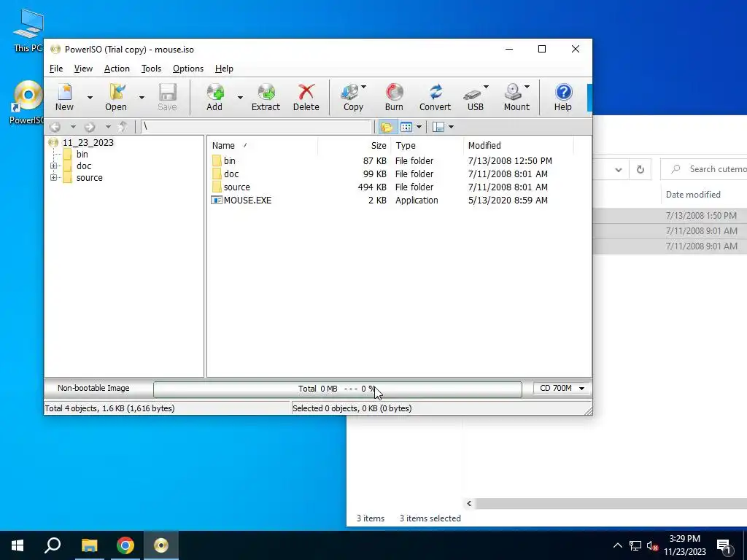This screenshot has height=560, width=747.
Task: Open the PowerISO desktop shortcut icon
Action: [x=28, y=102]
